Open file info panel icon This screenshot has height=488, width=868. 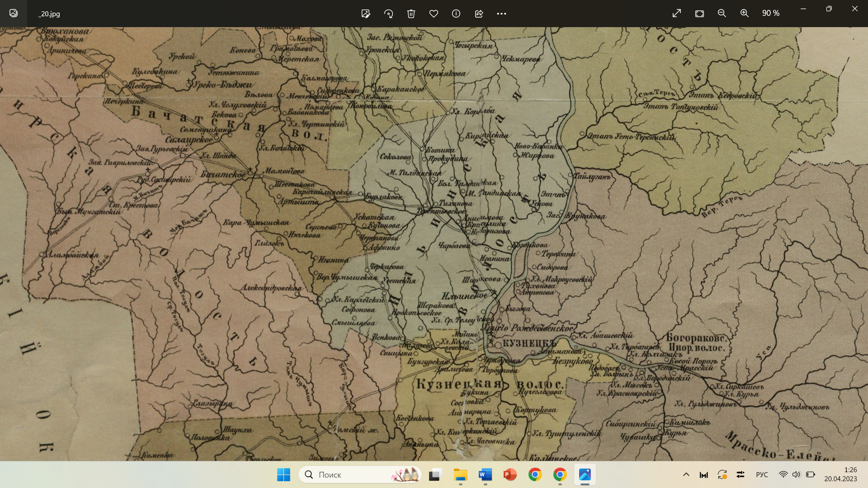[456, 14]
